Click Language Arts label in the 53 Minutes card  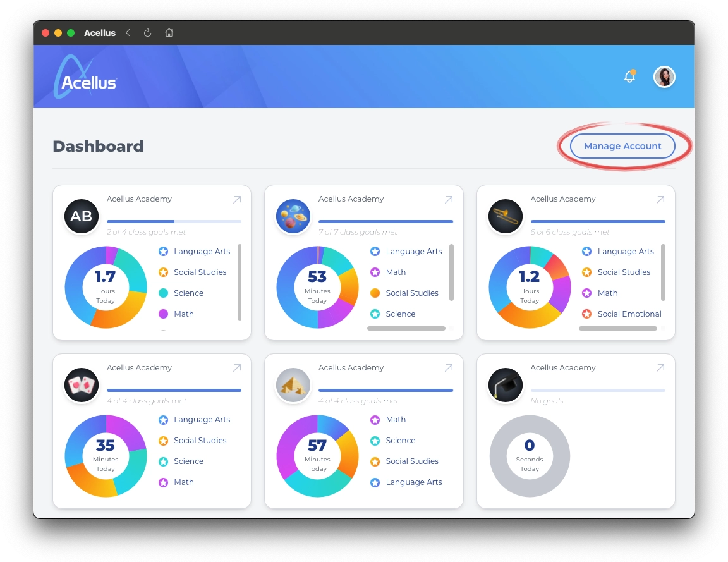pos(414,251)
